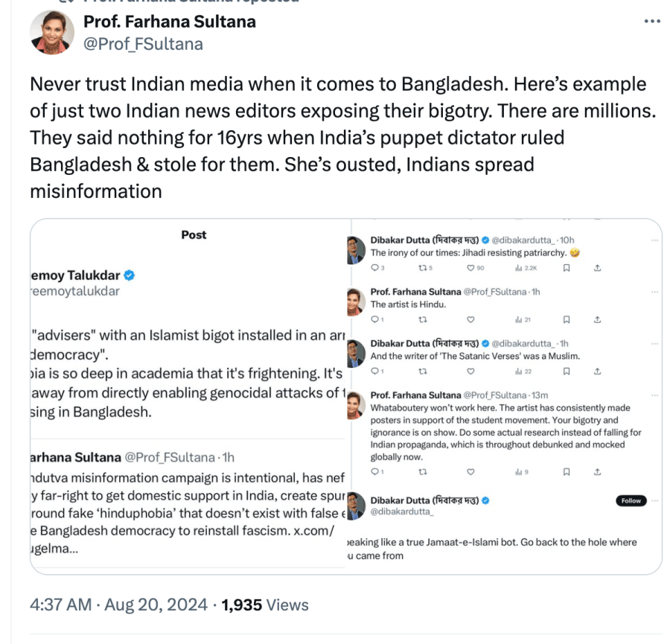Open more options on 'Whataboutery' reply
Viewport: 670px width, 644px height.
pos(654,395)
